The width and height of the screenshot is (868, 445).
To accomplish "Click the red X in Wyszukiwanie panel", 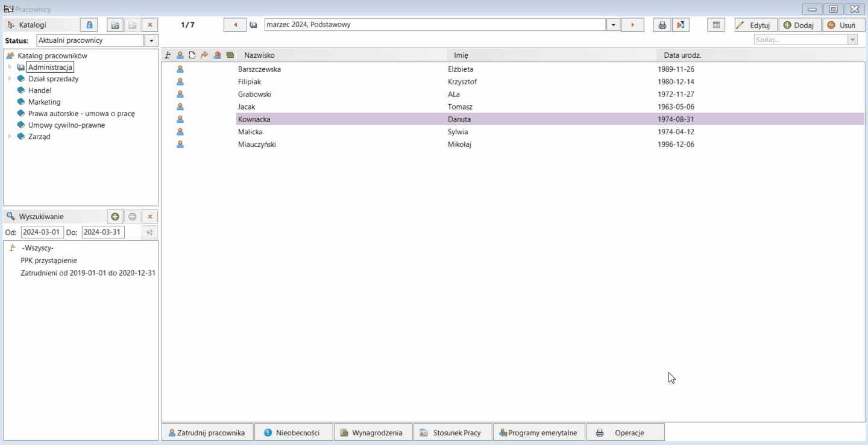I will point(150,217).
